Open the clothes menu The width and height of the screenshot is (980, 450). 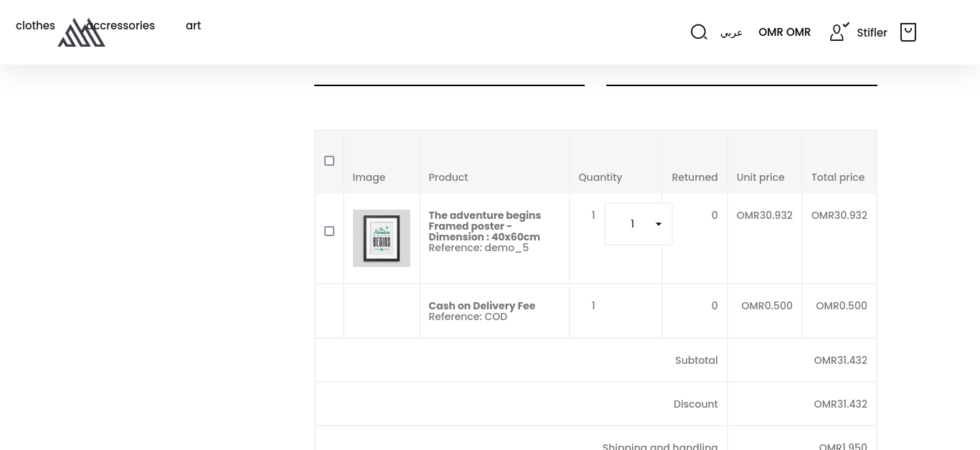[35, 26]
